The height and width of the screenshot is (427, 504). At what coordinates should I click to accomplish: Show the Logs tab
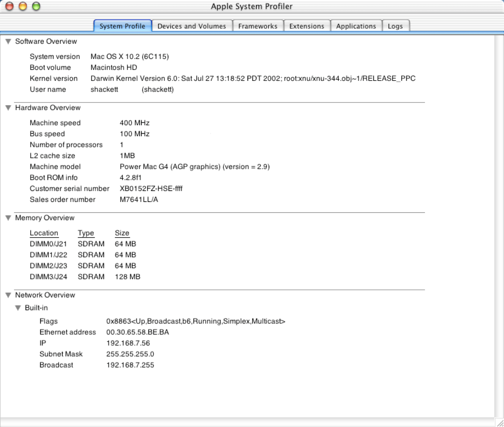click(395, 26)
